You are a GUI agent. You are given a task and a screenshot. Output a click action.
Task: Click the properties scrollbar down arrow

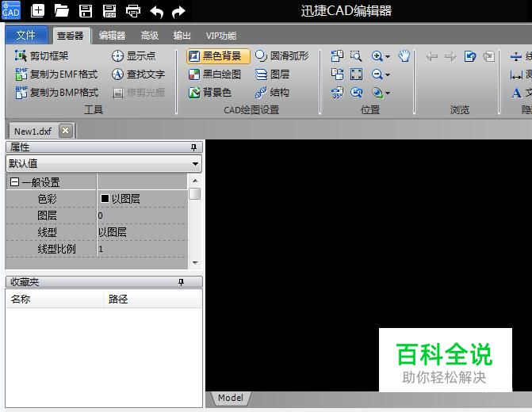(x=195, y=263)
